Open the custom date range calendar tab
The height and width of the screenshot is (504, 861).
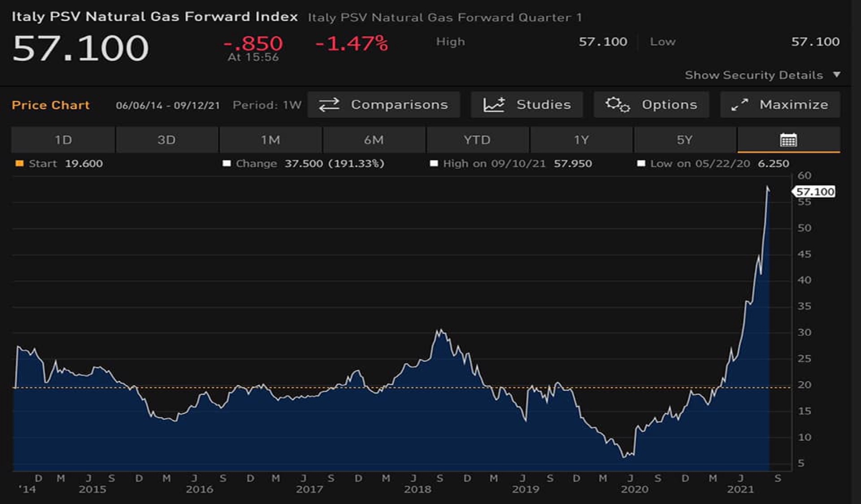[x=788, y=140]
